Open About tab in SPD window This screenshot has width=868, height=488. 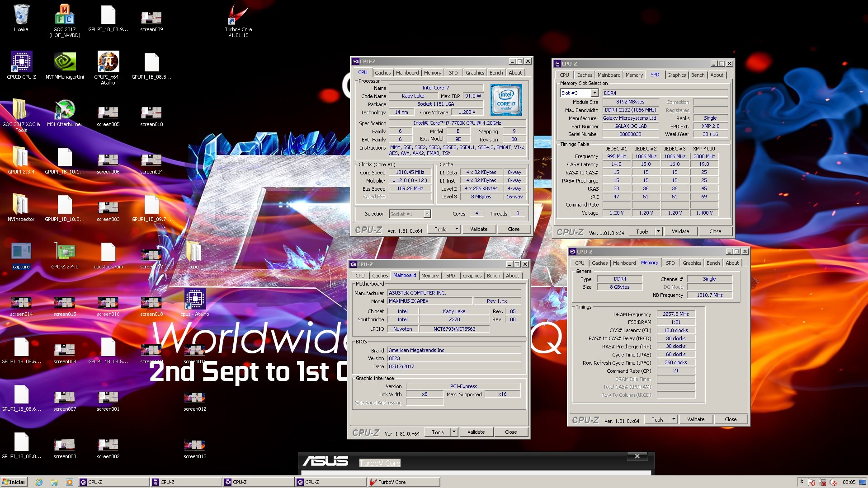tap(717, 75)
